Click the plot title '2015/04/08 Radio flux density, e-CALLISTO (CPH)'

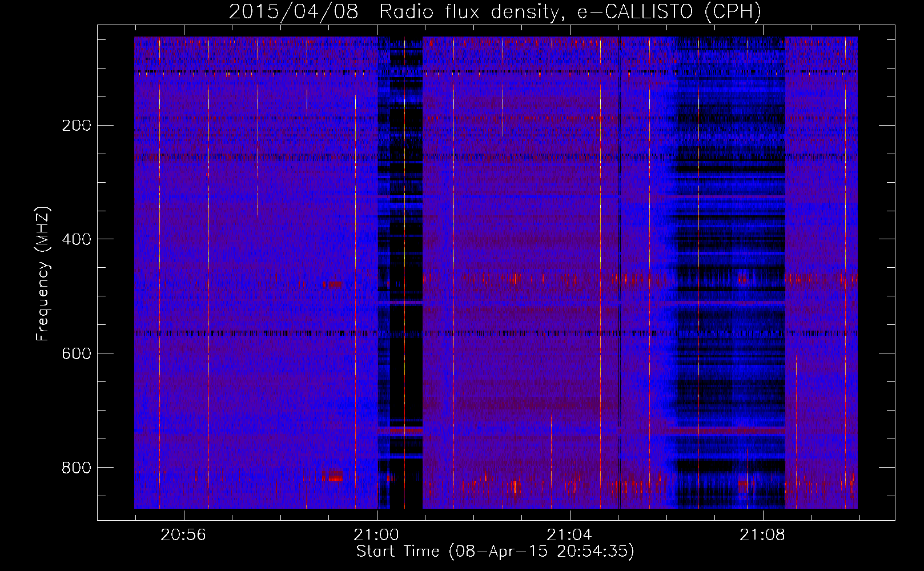[x=495, y=11]
